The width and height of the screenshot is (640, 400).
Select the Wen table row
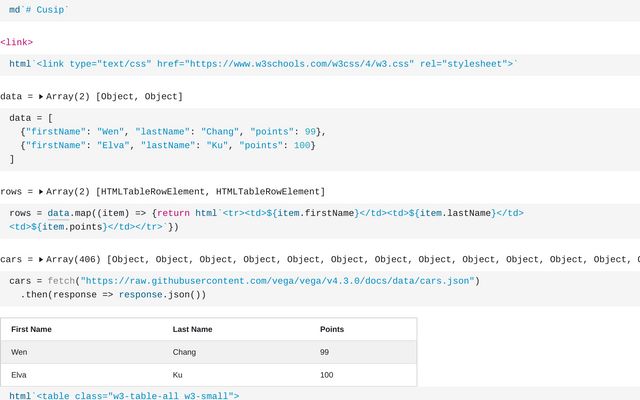point(209,352)
